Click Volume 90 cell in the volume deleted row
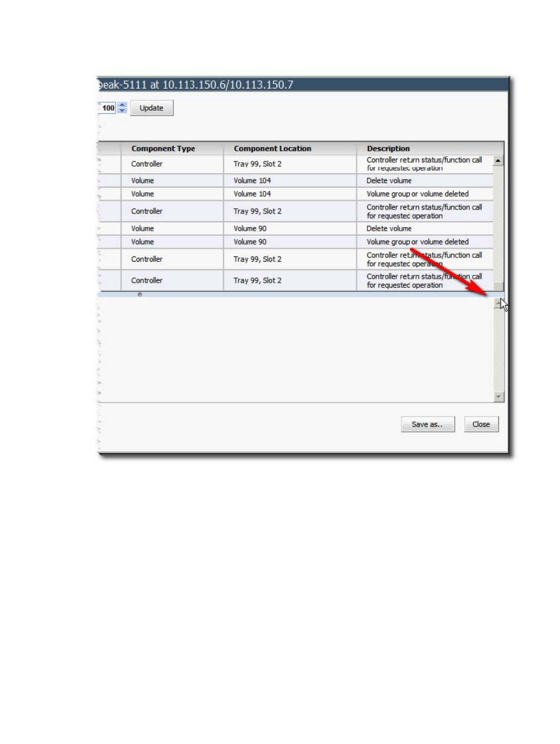Screen dimensions: 560x744 249,242
